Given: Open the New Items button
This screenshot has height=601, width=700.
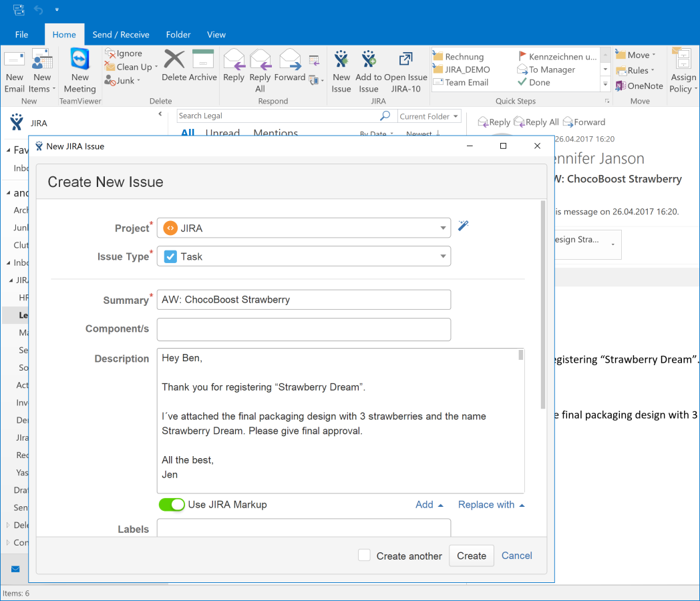Looking at the screenshot, I should pos(42,71).
